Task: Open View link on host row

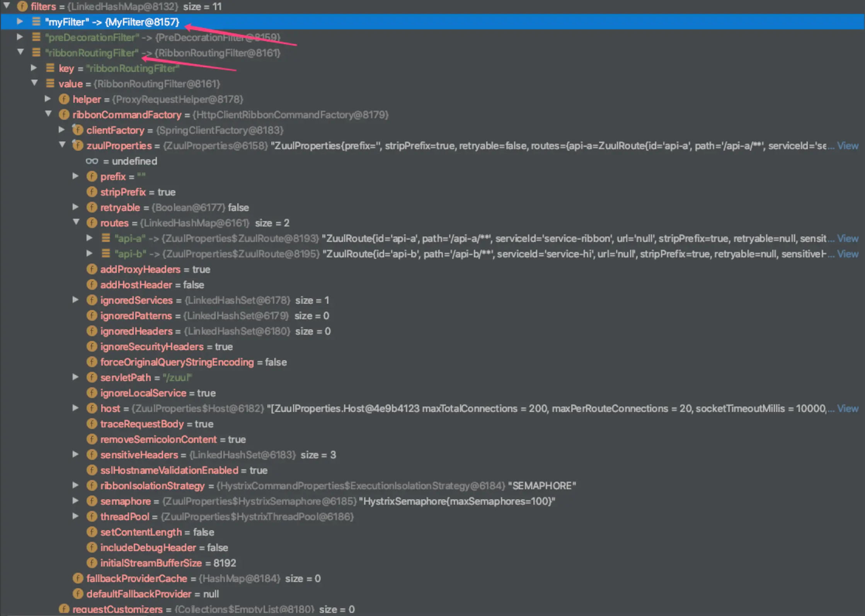Action: [x=848, y=408]
